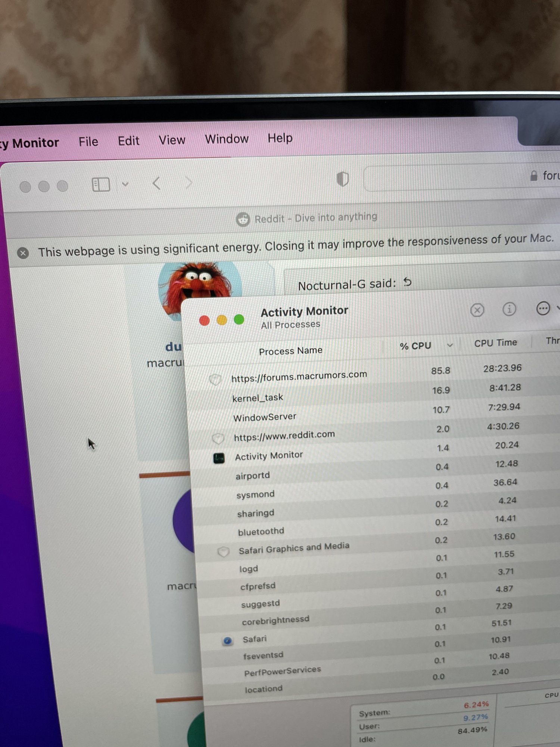Toggle the Safari sidebar icon

click(101, 185)
